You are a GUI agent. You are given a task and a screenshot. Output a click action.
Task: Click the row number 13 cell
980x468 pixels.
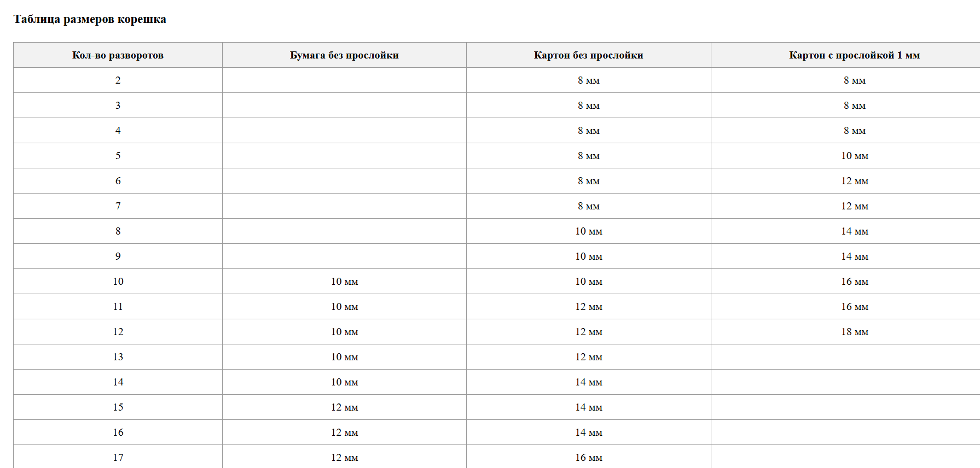click(118, 357)
